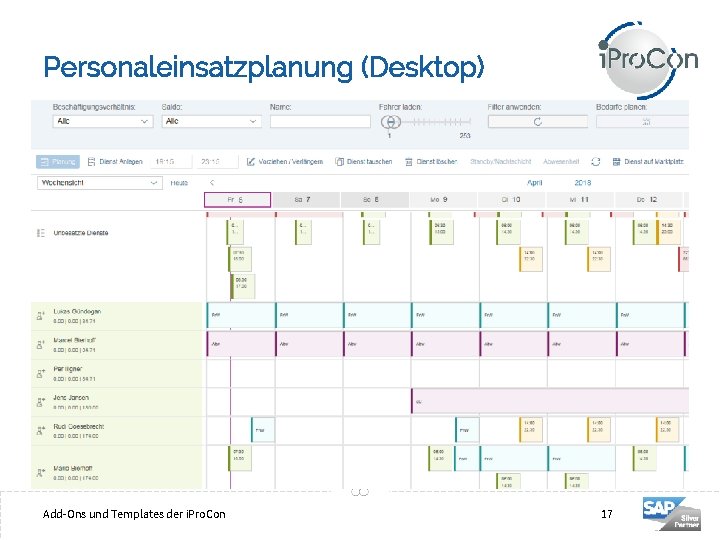Click the 2018 year link
The image size is (720, 540).
(583, 183)
